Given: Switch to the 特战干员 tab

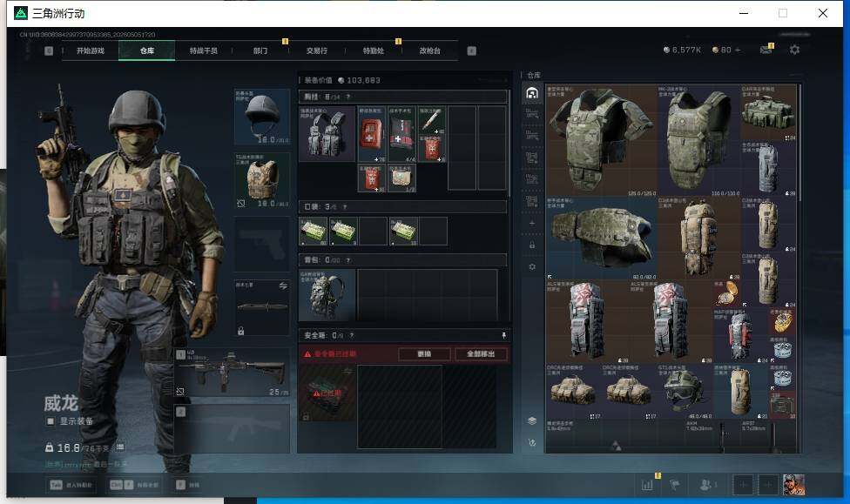Looking at the screenshot, I should coord(203,50).
